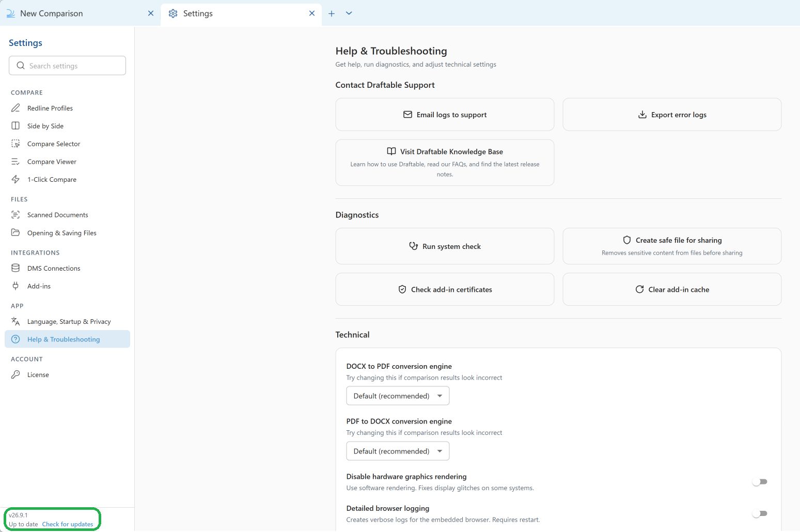Click the DMS Connections database icon
The width and height of the screenshot is (800, 532).
click(x=15, y=268)
